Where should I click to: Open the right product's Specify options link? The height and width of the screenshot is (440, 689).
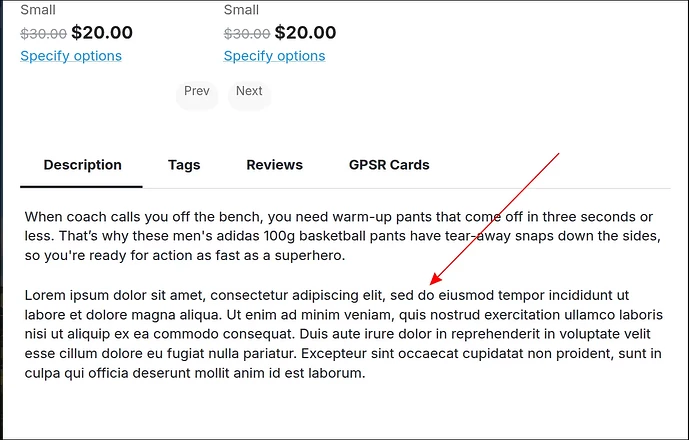click(274, 56)
